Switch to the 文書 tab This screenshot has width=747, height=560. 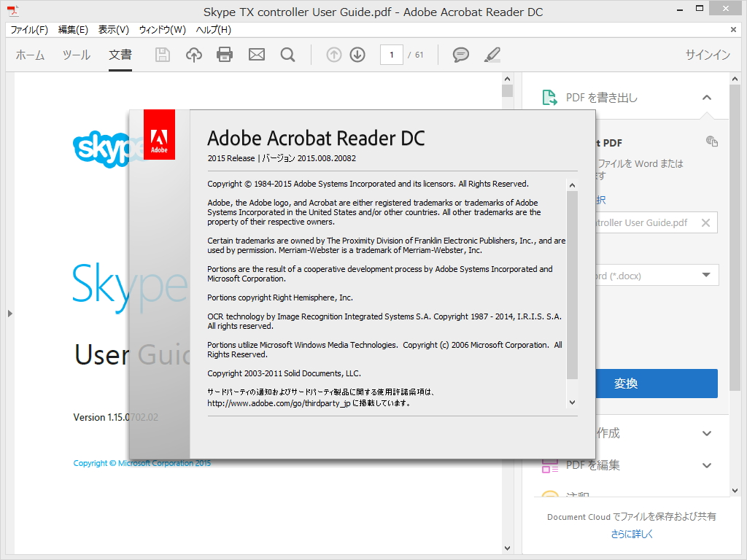pyautogui.click(x=120, y=55)
